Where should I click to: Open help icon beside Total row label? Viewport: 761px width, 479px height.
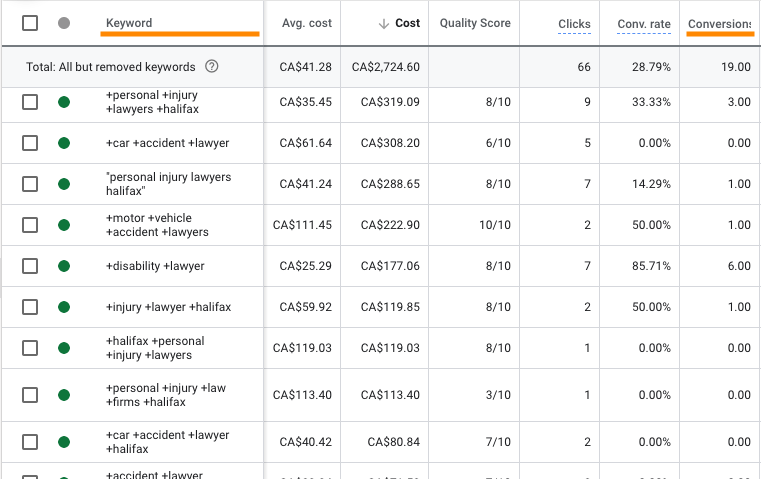pyautogui.click(x=212, y=66)
